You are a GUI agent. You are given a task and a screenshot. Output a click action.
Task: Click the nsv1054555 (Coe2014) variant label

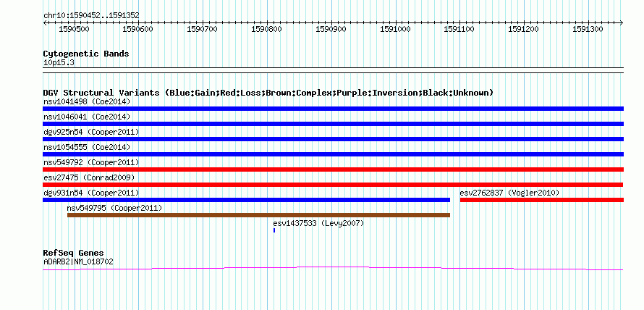[87, 147]
